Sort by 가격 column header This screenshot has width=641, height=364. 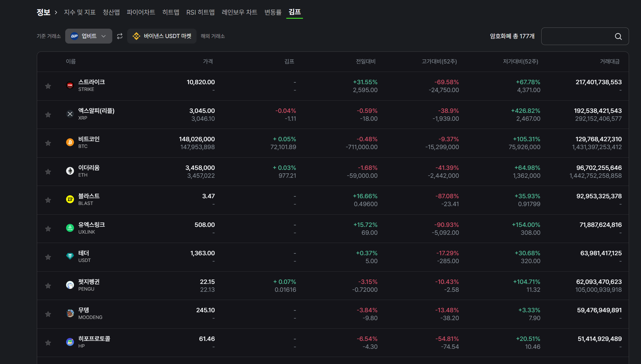pyautogui.click(x=208, y=61)
